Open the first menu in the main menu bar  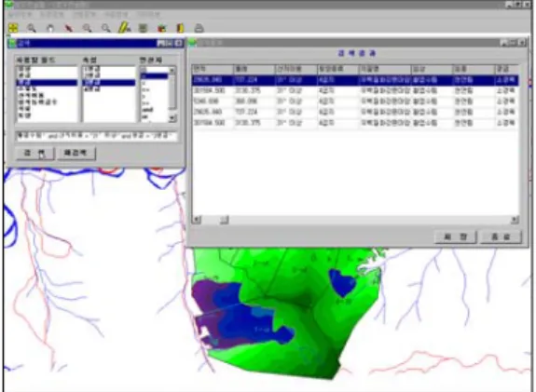click(20, 15)
